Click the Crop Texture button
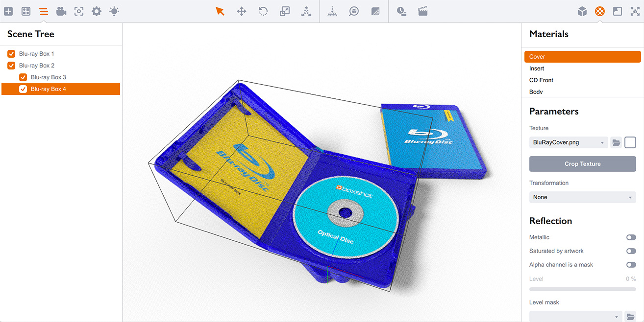This screenshot has height=322, width=644. tap(583, 164)
